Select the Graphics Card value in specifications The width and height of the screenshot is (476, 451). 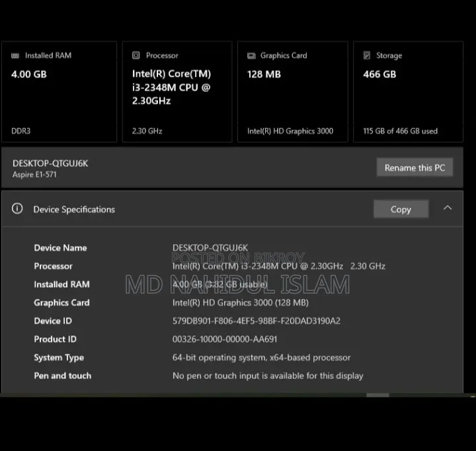[x=241, y=303]
